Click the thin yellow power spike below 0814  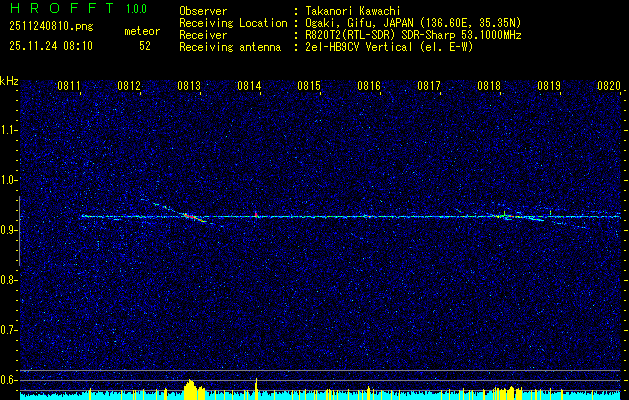pos(256,388)
